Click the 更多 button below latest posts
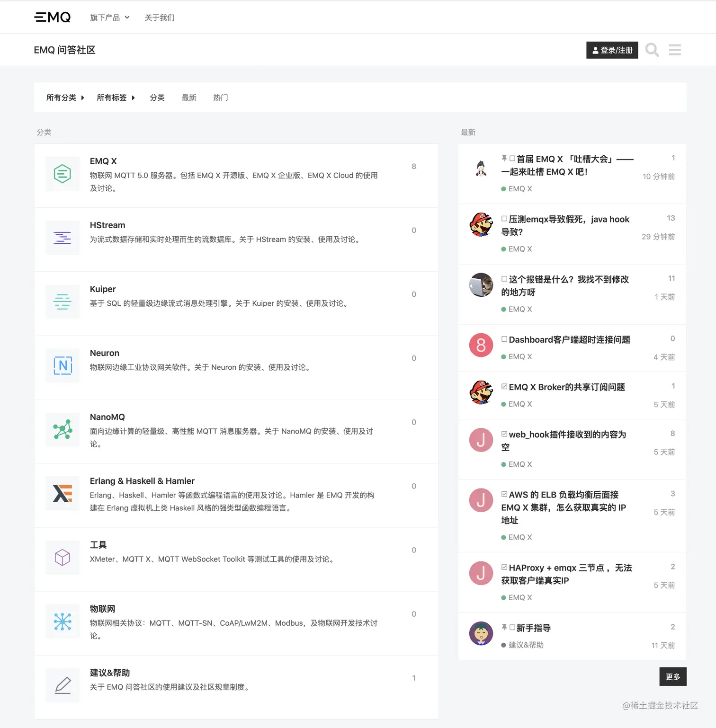The height and width of the screenshot is (728, 716). [672, 676]
